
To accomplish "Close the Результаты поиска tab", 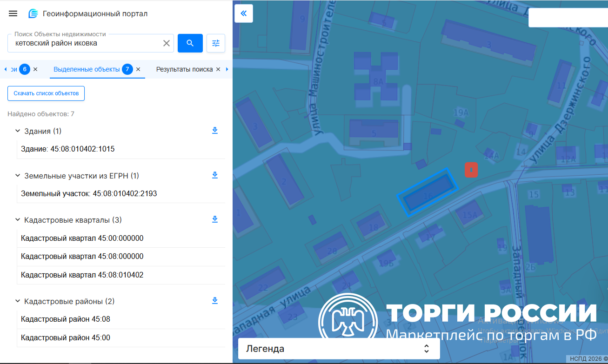I will [218, 69].
